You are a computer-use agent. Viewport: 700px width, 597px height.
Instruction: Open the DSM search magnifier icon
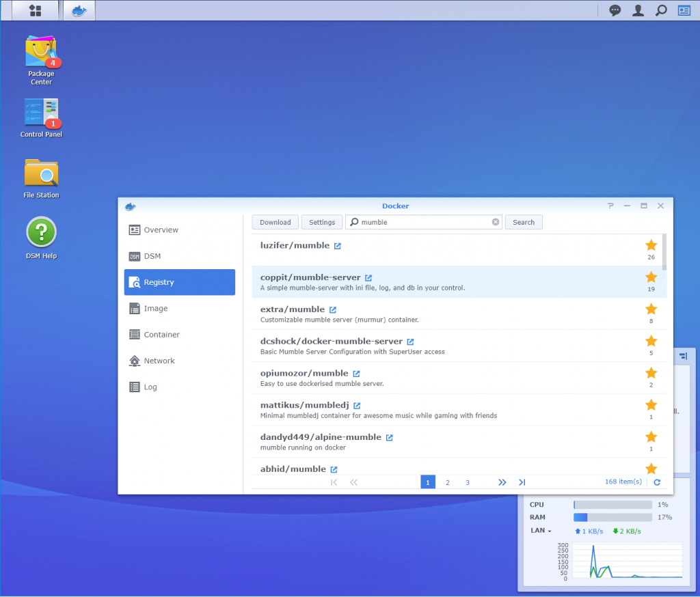click(660, 10)
